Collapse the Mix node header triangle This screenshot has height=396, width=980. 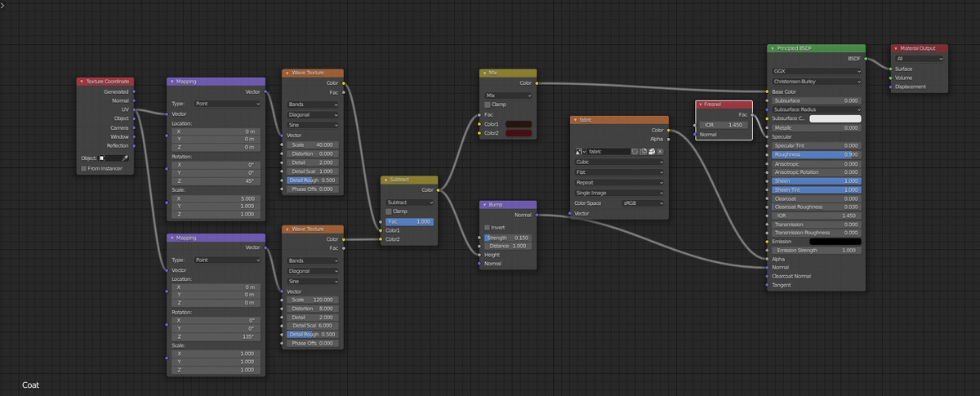coord(485,73)
